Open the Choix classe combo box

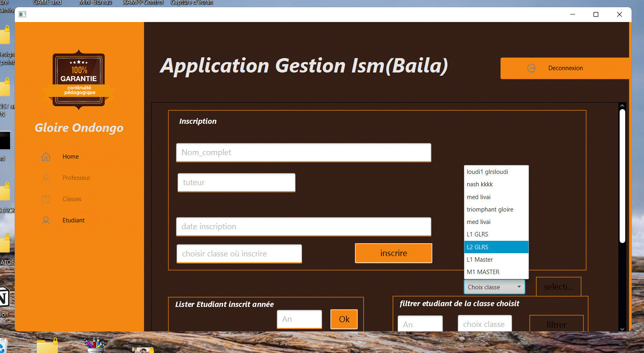coord(494,287)
